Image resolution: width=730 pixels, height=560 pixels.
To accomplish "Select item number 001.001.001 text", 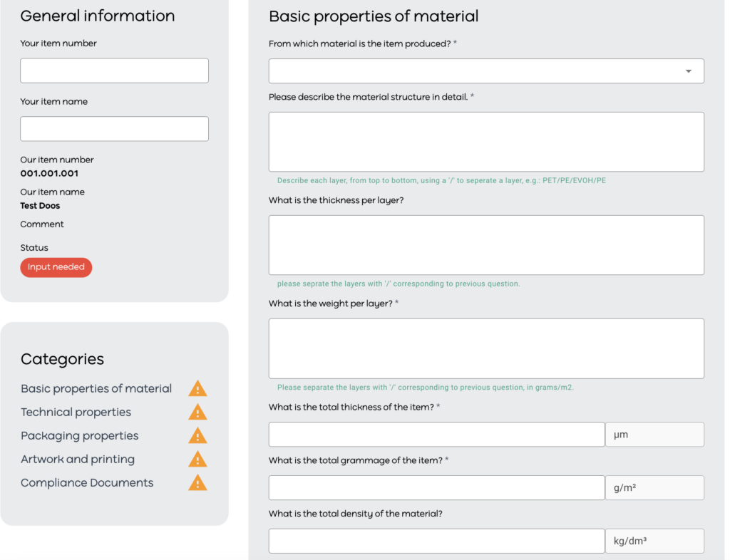I will [x=49, y=174].
